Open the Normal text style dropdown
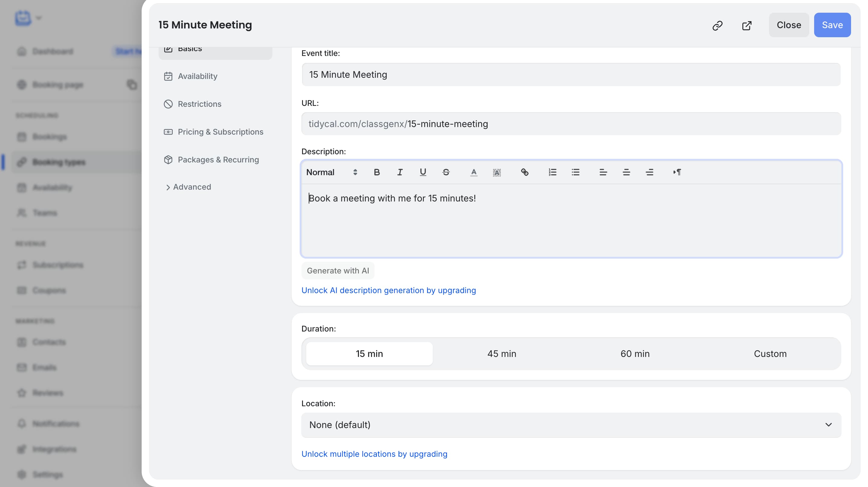 (x=332, y=172)
